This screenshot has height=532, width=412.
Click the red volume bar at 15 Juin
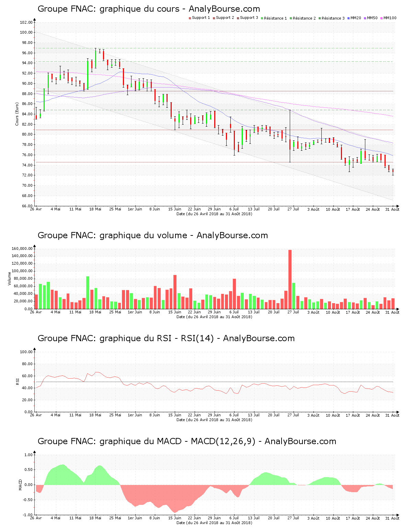point(175,292)
